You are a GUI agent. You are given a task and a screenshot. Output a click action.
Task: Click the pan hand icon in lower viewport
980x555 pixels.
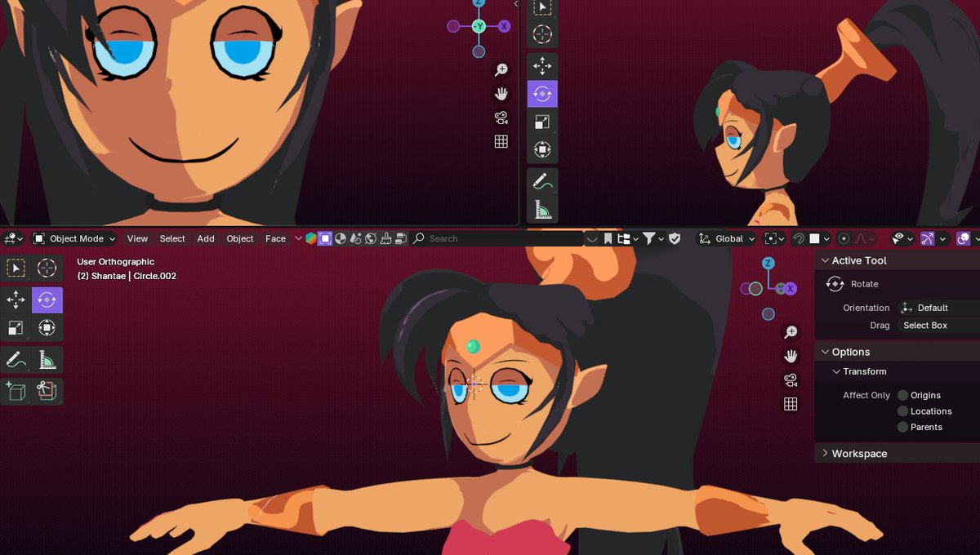791,356
